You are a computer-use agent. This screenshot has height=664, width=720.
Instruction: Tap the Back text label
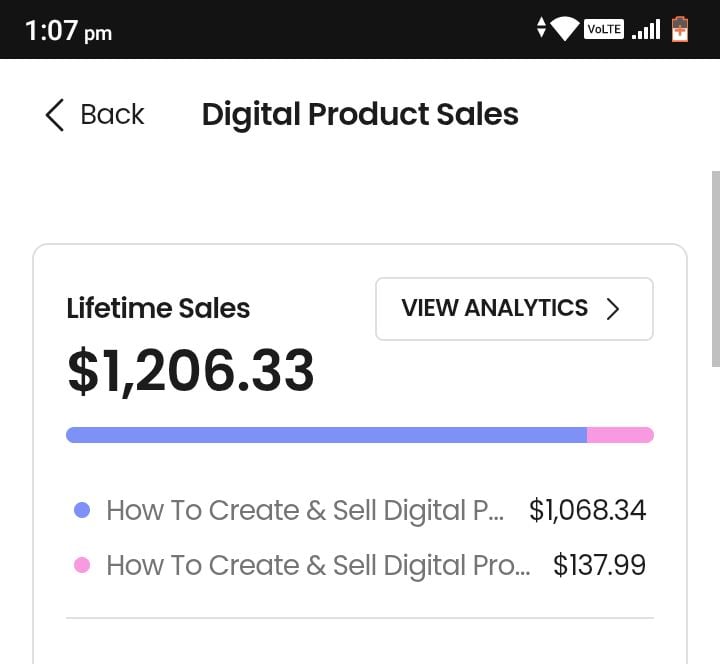click(x=112, y=115)
